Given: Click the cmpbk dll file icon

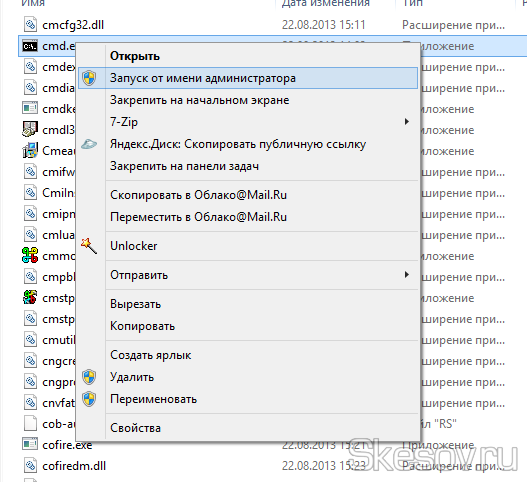Looking at the screenshot, I should click(x=30, y=277).
